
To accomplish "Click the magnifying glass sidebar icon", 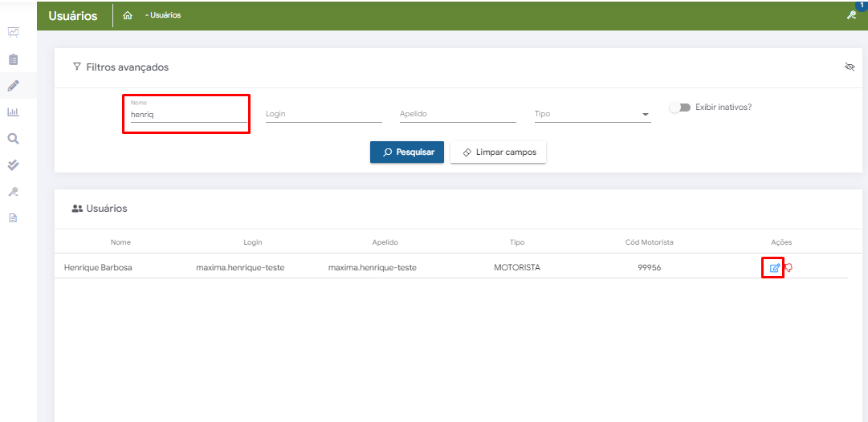I will point(13,139).
